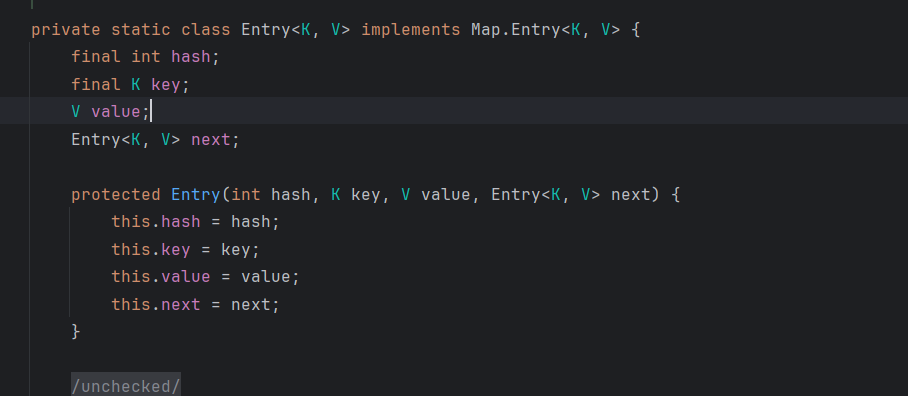Click 'value' in the 'V value;' field line
The image size is (908, 396).
pos(116,112)
